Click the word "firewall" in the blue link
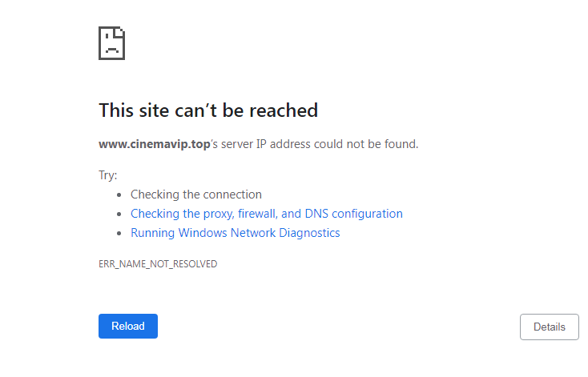The image size is (588, 377). pos(258,214)
